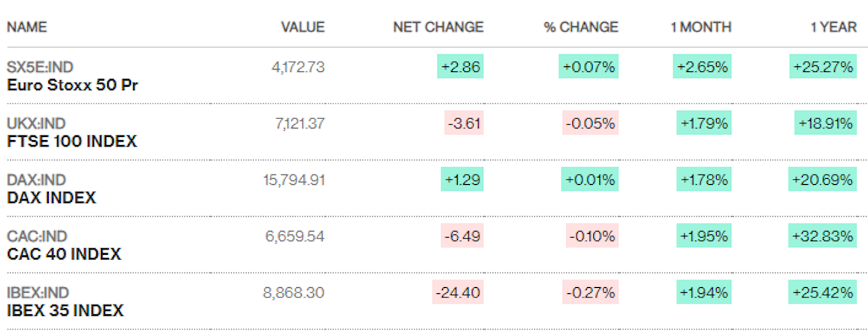Open the DAX INDEX link

pos(52,198)
